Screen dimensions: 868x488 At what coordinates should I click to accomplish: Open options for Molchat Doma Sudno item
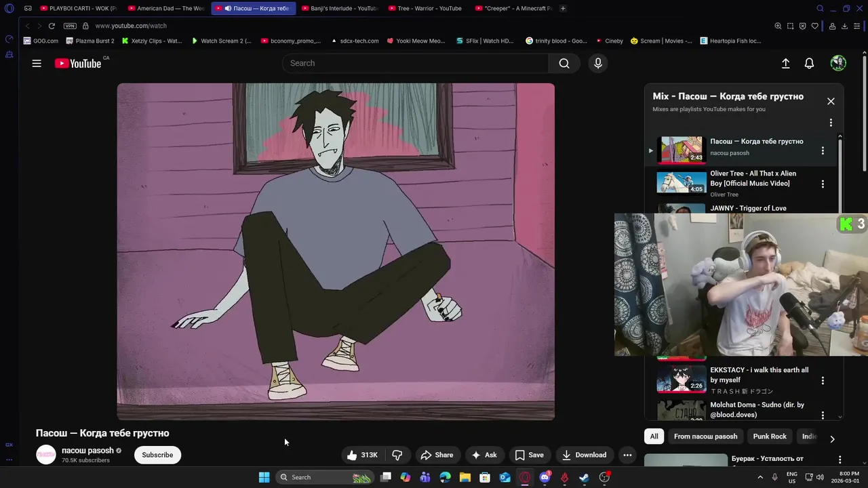[823, 415]
